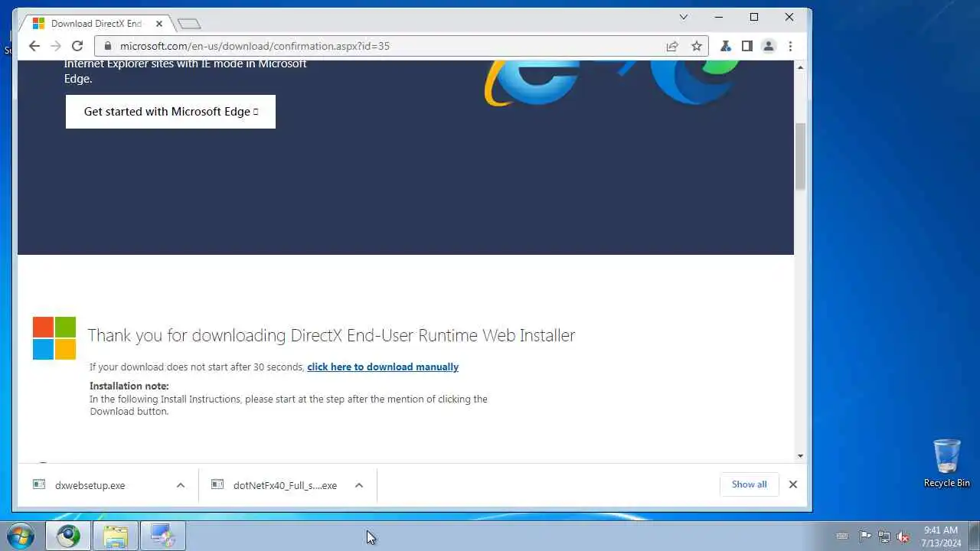The width and height of the screenshot is (980, 551).
Task: Maximize the browser window
Action: click(x=754, y=17)
